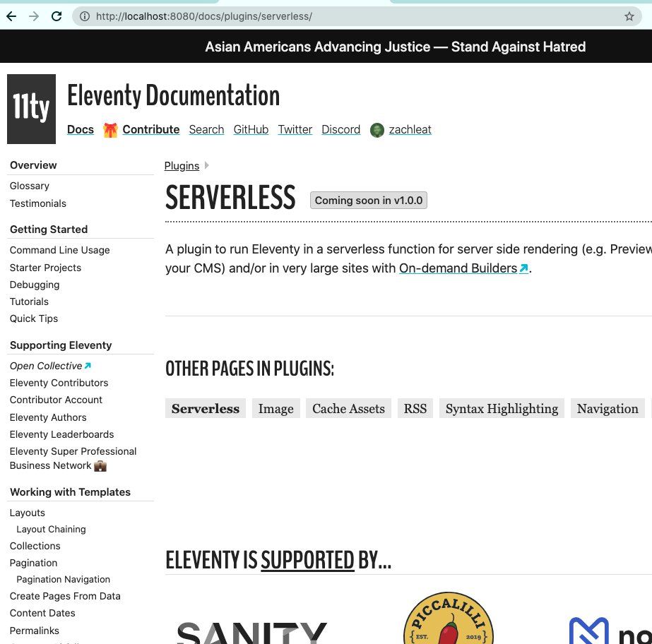652x644 pixels.
Task: Click the Piccalilli sponsor logo
Action: tap(449, 618)
